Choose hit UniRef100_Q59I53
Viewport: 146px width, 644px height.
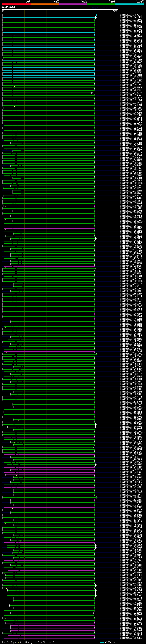pyautogui.click(x=131, y=50)
